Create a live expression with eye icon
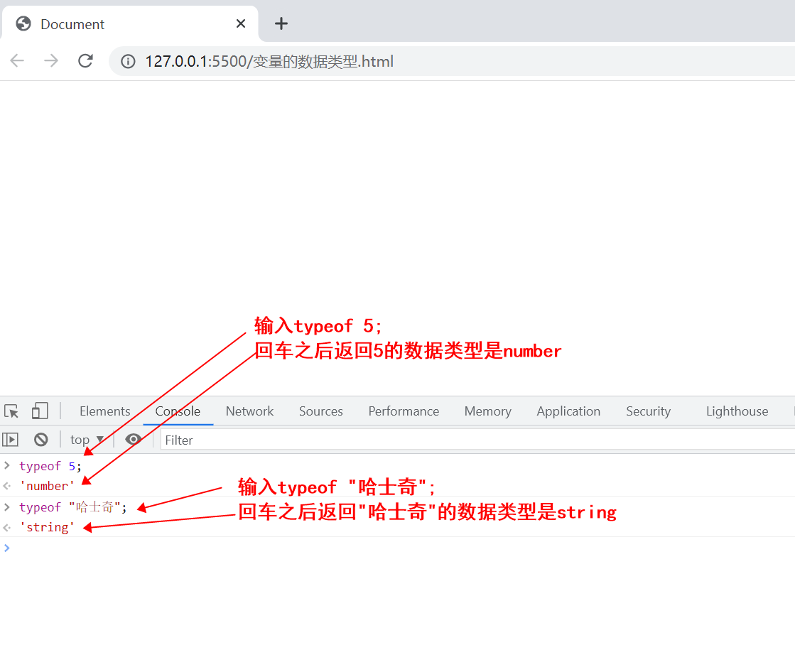 [134, 439]
